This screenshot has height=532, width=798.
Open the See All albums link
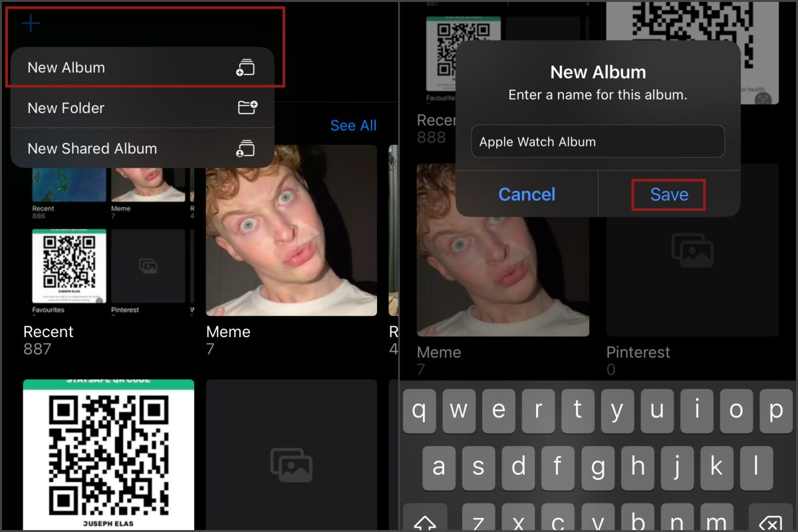353,126
